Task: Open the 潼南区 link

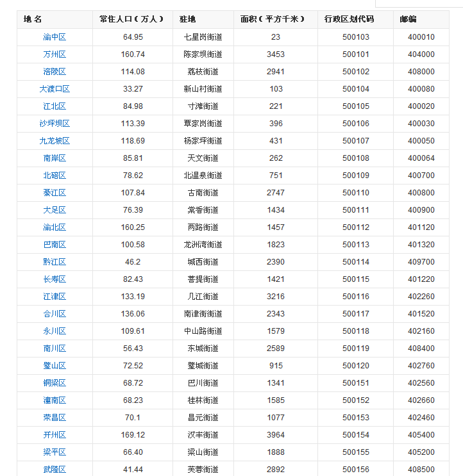Action: (55, 400)
